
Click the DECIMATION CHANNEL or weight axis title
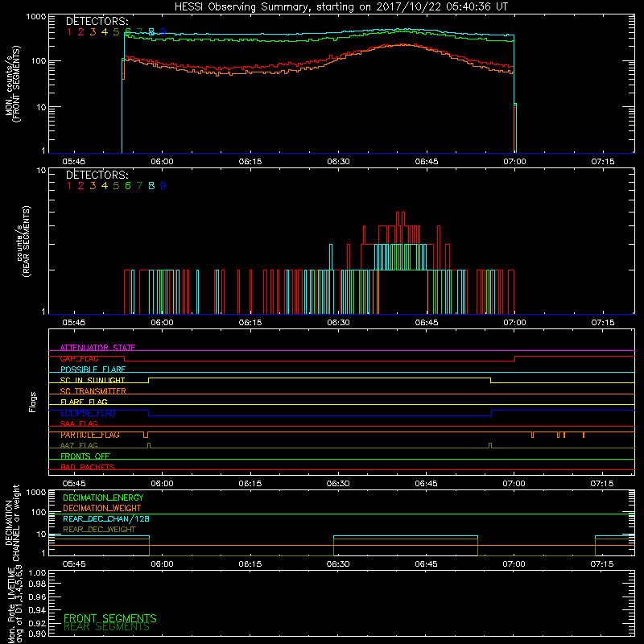click(x=13, y=522)
